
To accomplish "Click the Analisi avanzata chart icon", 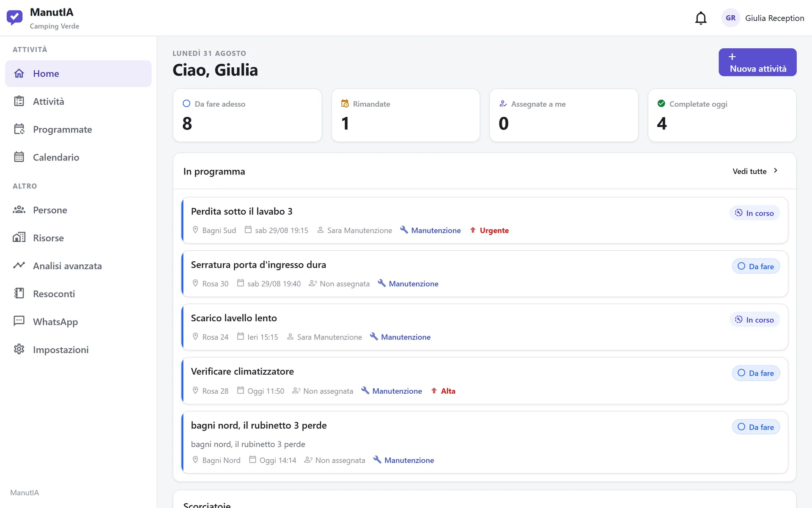I will point(19,265).
